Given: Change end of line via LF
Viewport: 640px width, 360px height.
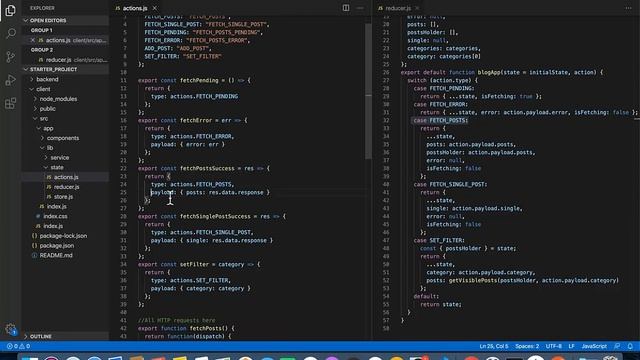Looking at the screenshot, I should (x=571, y=346).
